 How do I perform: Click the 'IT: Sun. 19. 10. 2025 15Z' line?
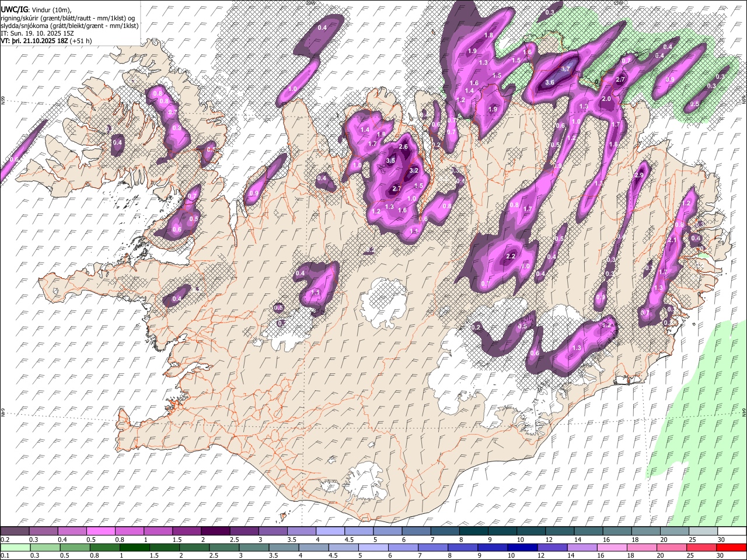pos(37,33)
